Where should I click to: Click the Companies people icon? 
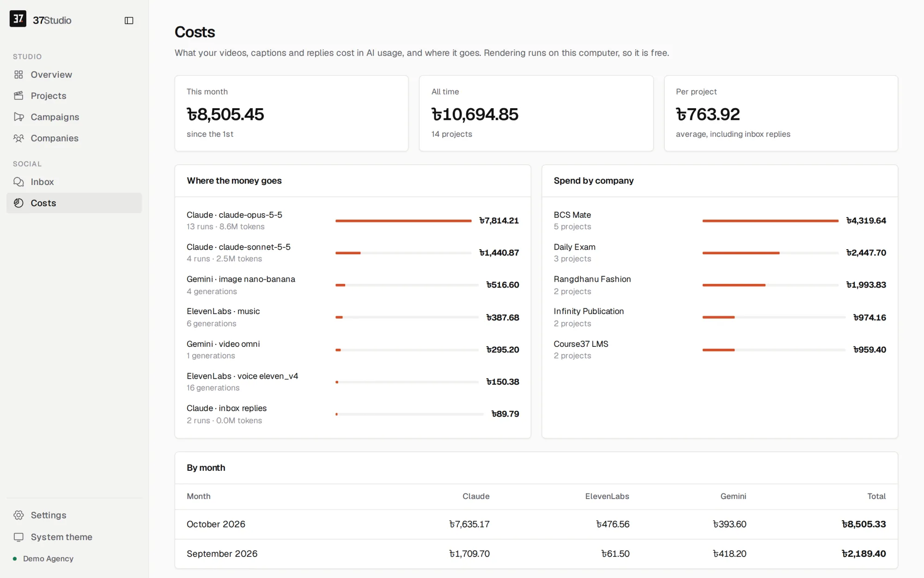[x=18, y=138]
